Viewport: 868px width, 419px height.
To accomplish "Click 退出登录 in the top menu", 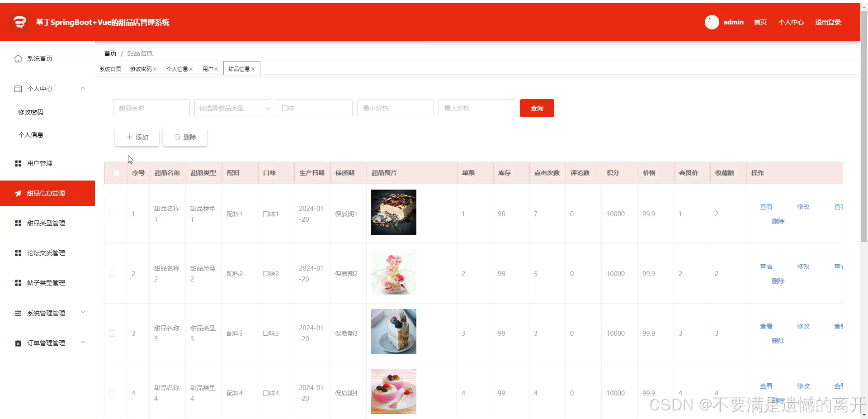I will point(828,22).
